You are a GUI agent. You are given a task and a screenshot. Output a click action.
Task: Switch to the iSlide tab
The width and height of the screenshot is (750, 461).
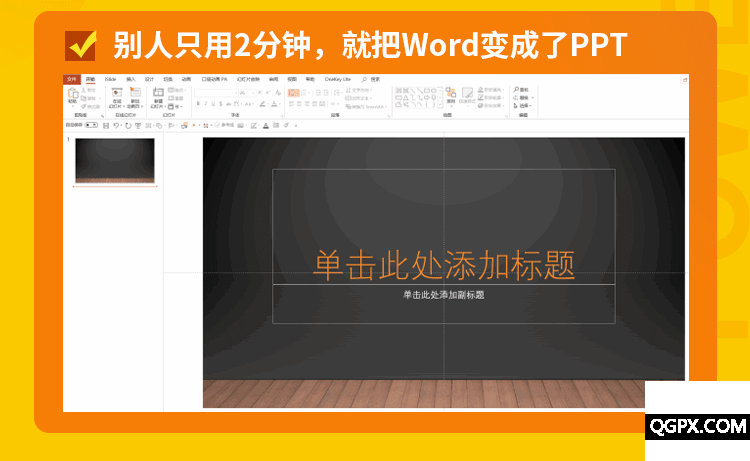[110, 79]
